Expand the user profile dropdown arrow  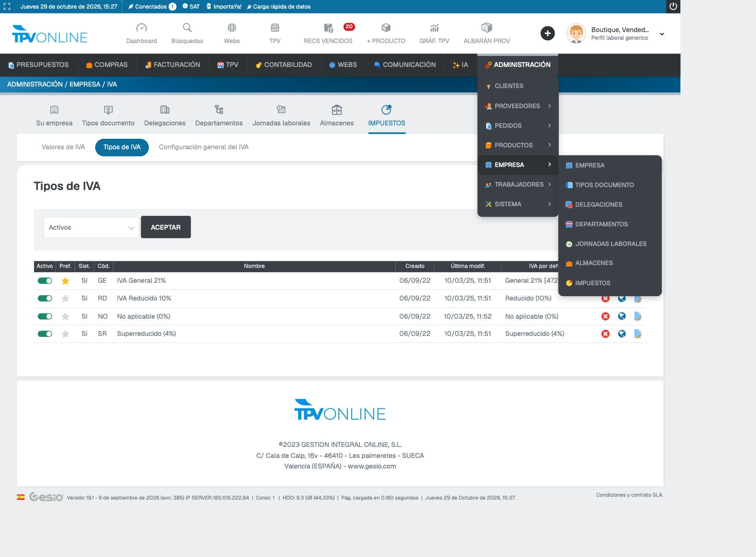[x=662, y=34]
